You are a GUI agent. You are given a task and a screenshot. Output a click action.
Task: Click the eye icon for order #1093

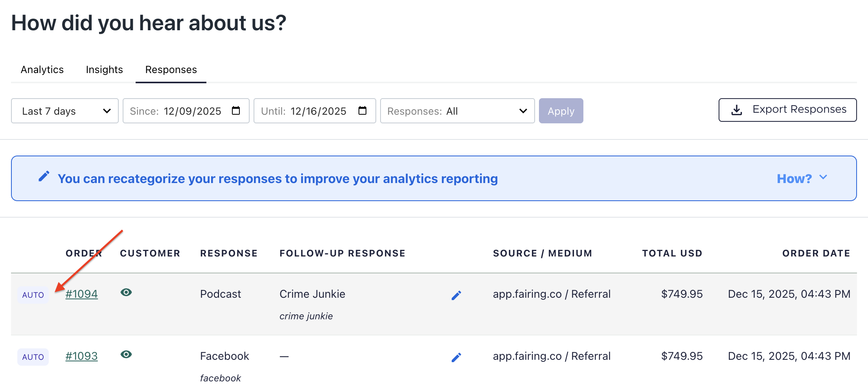click(x=126, y=354)
